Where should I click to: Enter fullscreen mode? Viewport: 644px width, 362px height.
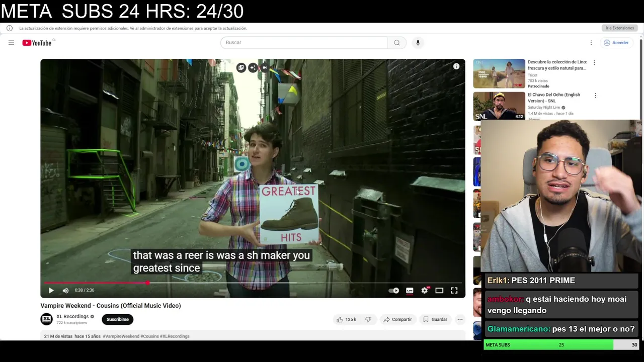(454, 290)
